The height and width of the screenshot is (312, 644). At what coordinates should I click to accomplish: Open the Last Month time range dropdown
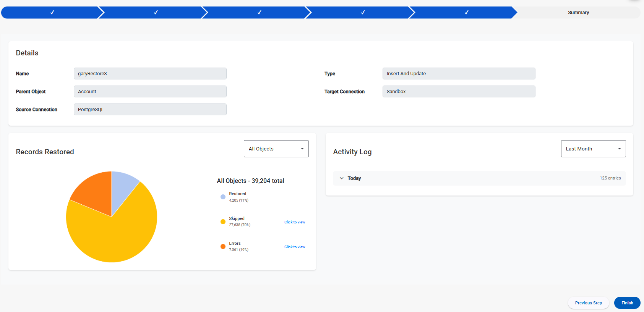[593, 149]
